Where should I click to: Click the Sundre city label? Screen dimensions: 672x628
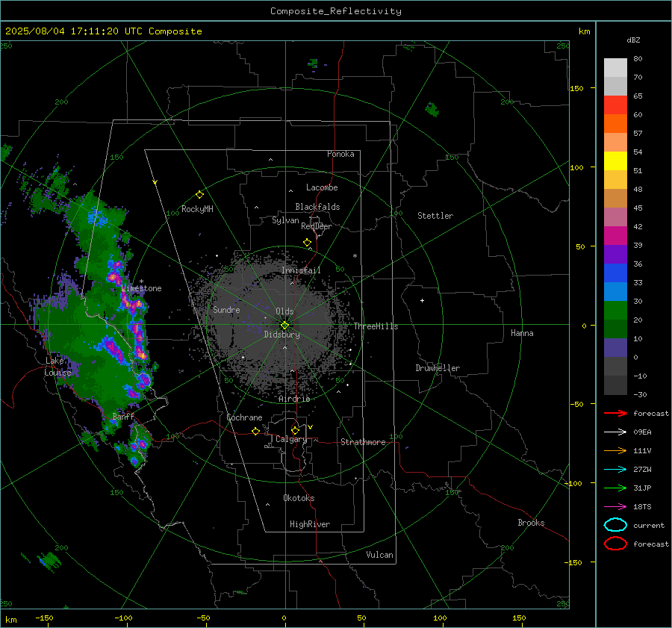tap(226, 309)
